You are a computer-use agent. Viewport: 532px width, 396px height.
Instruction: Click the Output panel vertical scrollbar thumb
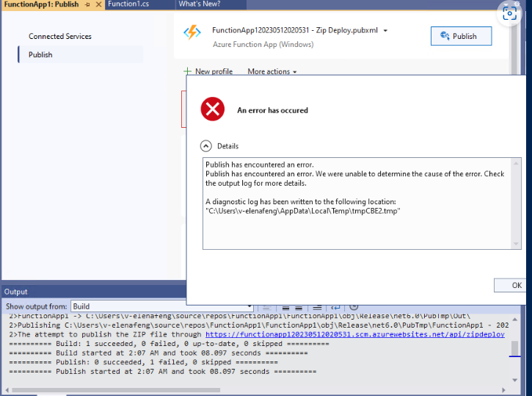(514, 348)
